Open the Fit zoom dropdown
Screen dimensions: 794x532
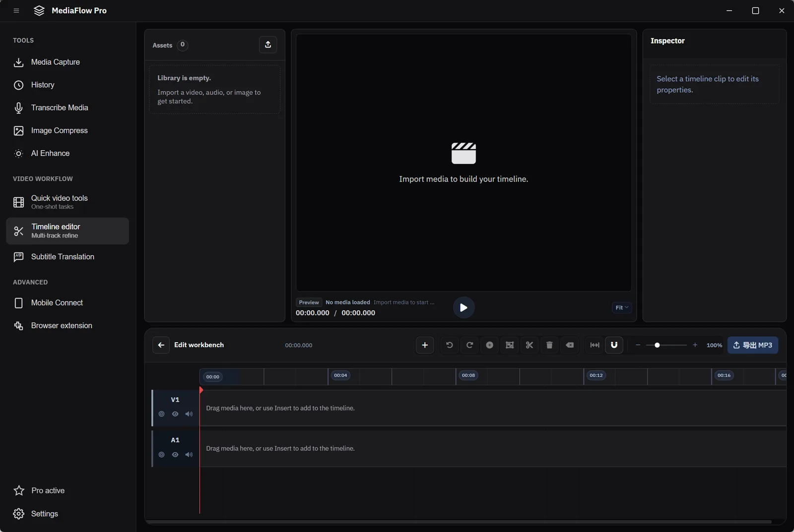pos(622,307)
